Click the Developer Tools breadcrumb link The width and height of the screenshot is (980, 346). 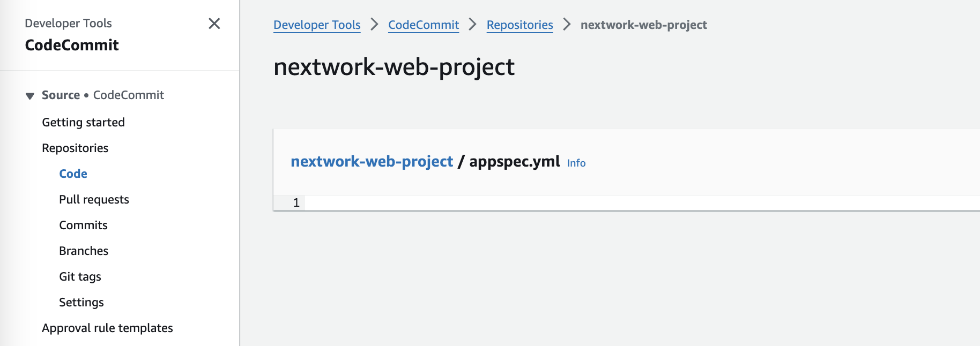pyautogui.click(x=317, y=25)
